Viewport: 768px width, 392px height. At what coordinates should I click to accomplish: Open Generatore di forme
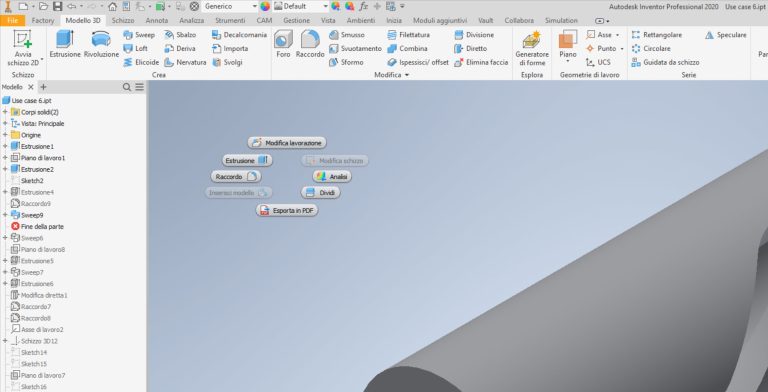pos(532,48)
